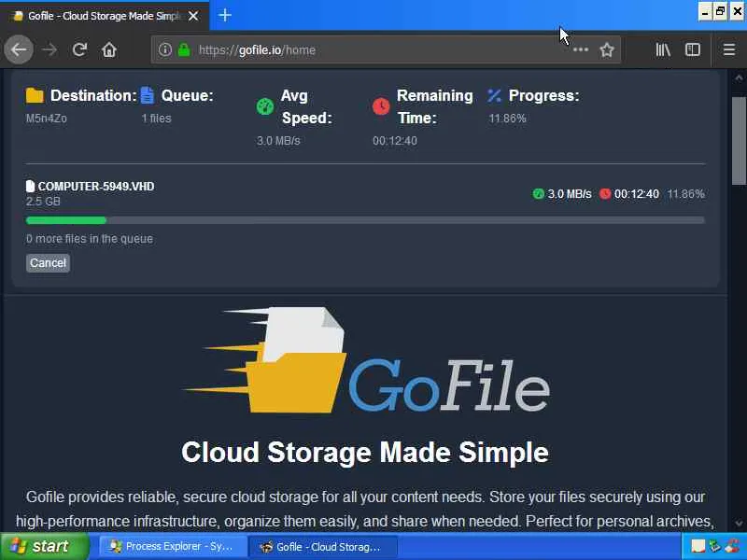Click the Progress percent icon
The width and height of the screenshot is (747, 560).
pyautogui.click(x=494, y=95)
